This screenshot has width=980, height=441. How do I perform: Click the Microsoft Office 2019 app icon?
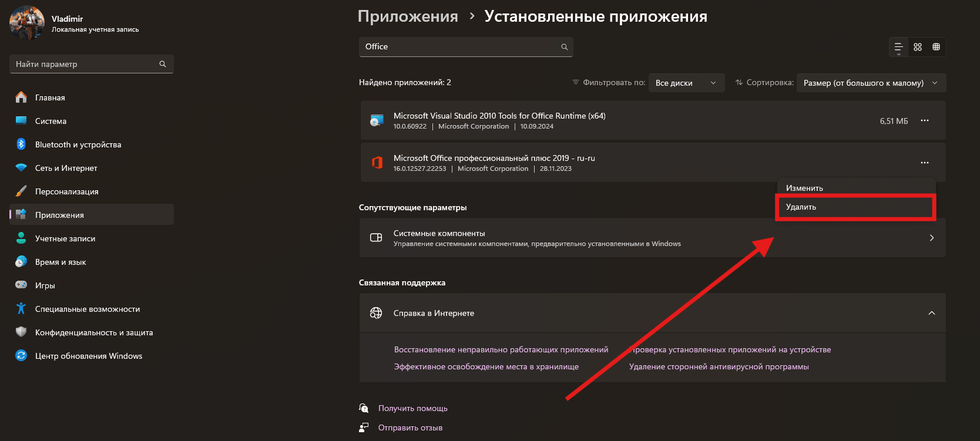click(x=377, y=163)
